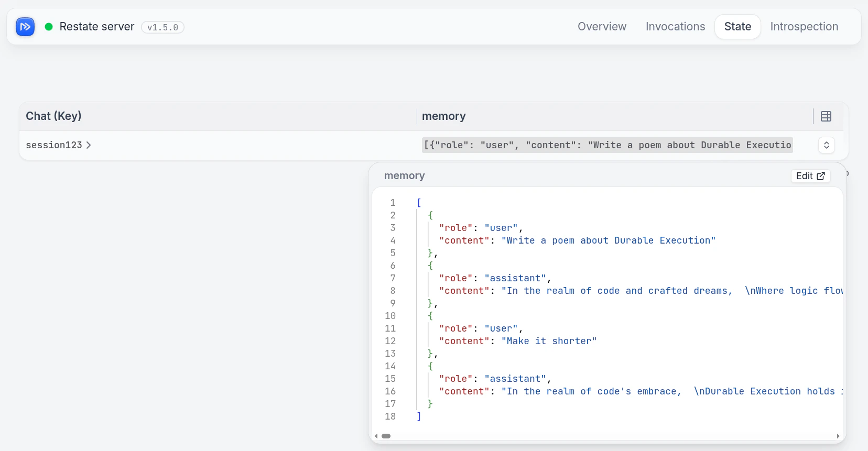Screen dimensions: 868x451
Task: Click the "user" role on line 11
Action: point(501,328)
